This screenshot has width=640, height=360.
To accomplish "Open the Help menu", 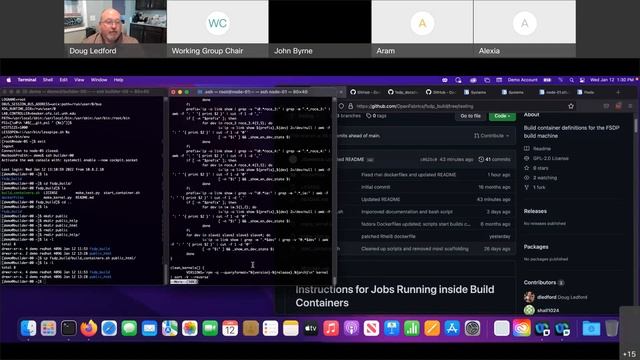I will point(118,80).
